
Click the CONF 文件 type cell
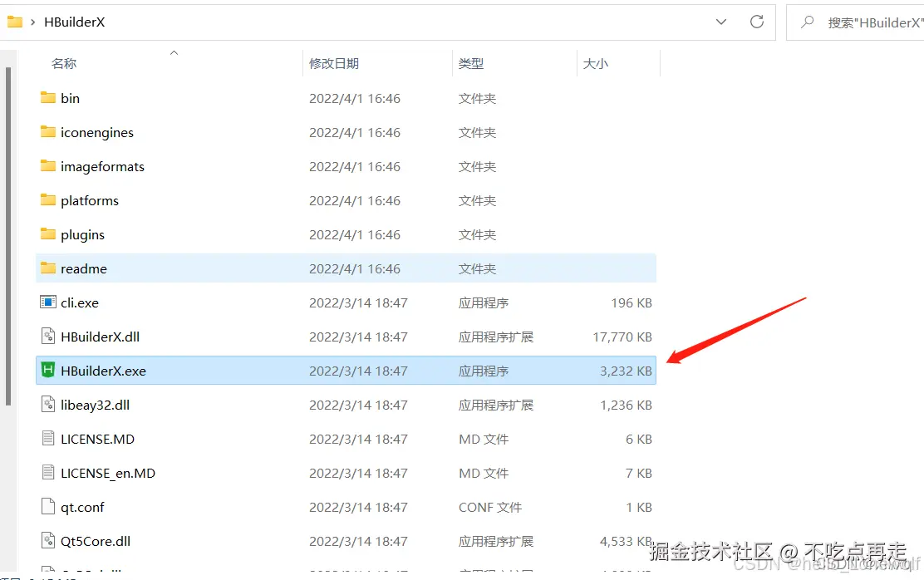pyautogui.click(x=490, y=508)
